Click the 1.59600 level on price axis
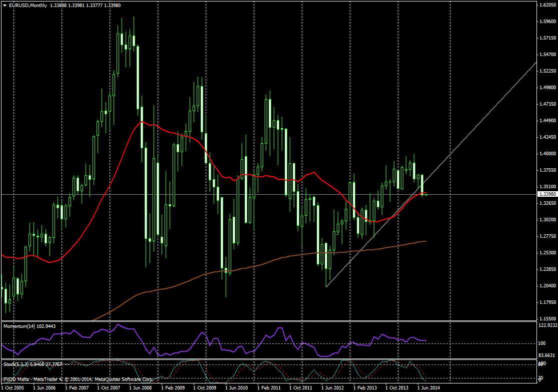 click(547, 22)
